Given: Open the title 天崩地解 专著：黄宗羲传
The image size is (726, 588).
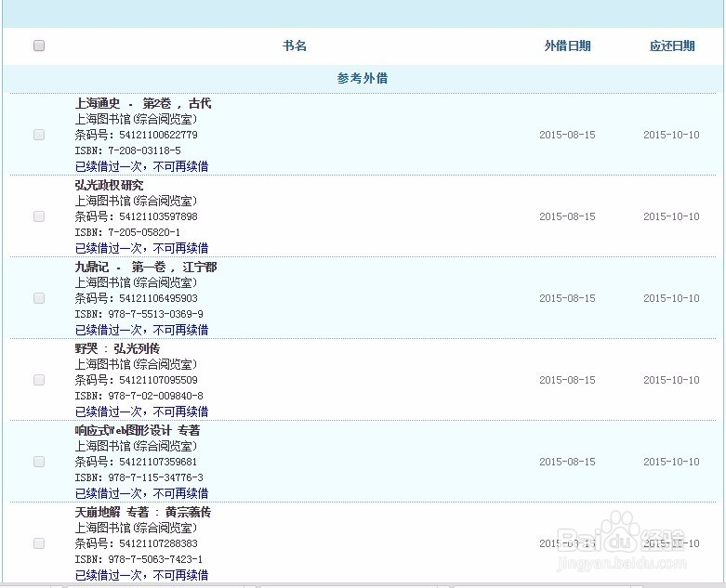Looking at the screenshot, I should click(x=143, y=512).
